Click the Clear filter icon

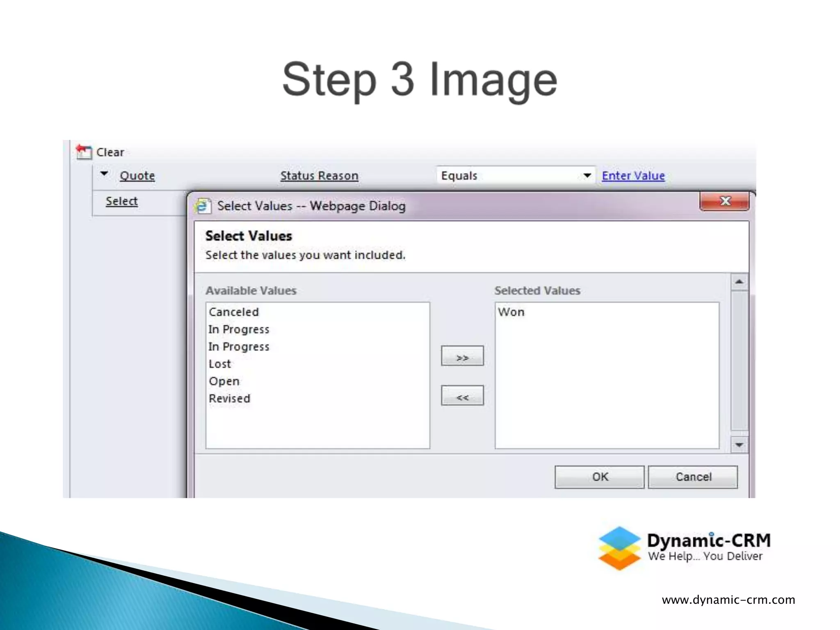coord(84,152)
